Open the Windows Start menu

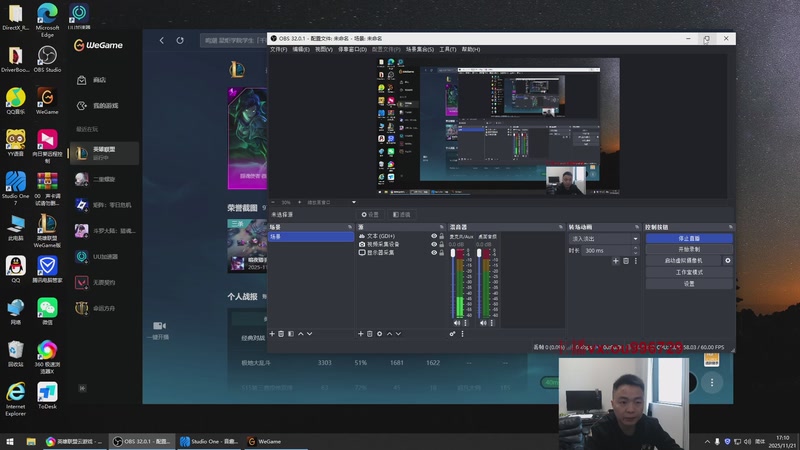click(x=10, y=442)
